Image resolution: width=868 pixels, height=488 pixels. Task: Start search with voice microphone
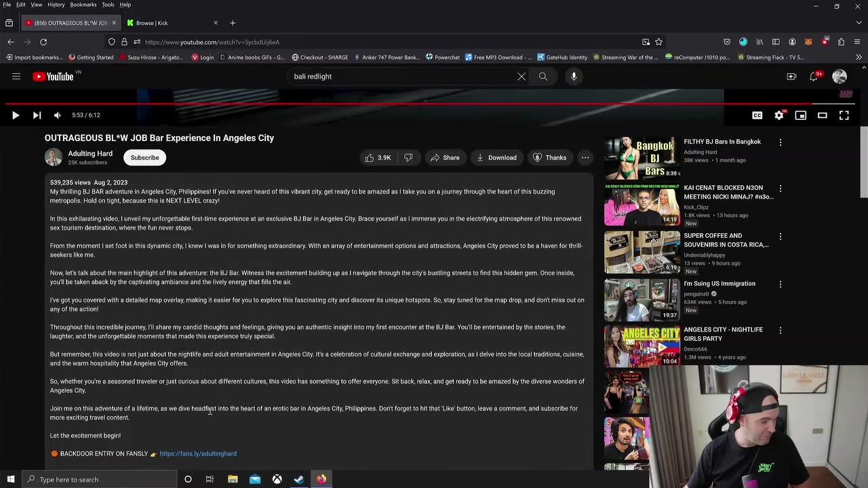click(x=574, y=77)
